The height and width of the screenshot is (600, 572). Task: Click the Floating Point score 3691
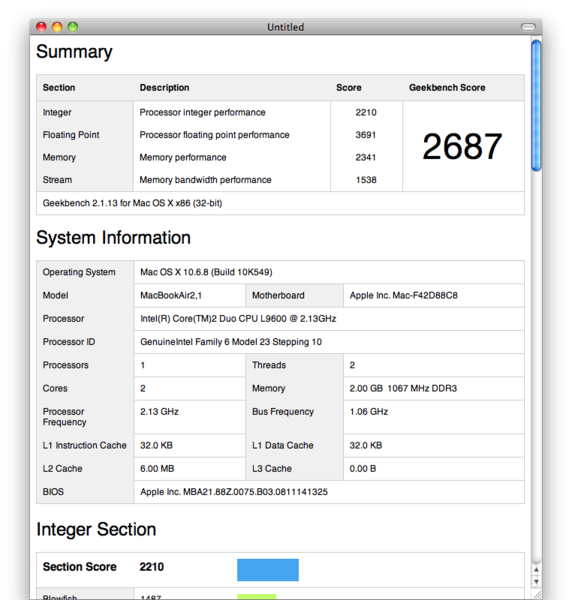coord(366,135)
